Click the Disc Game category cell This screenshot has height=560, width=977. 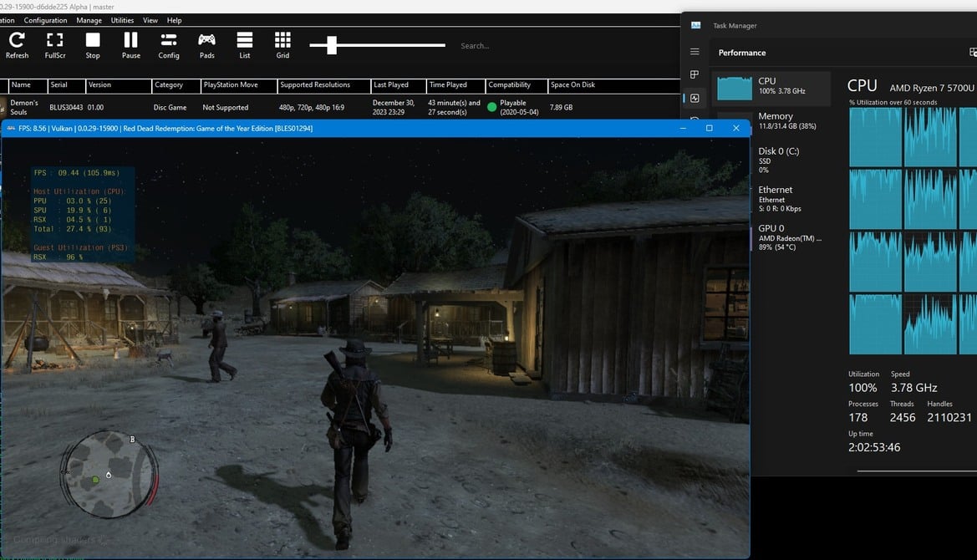[170, 107]
